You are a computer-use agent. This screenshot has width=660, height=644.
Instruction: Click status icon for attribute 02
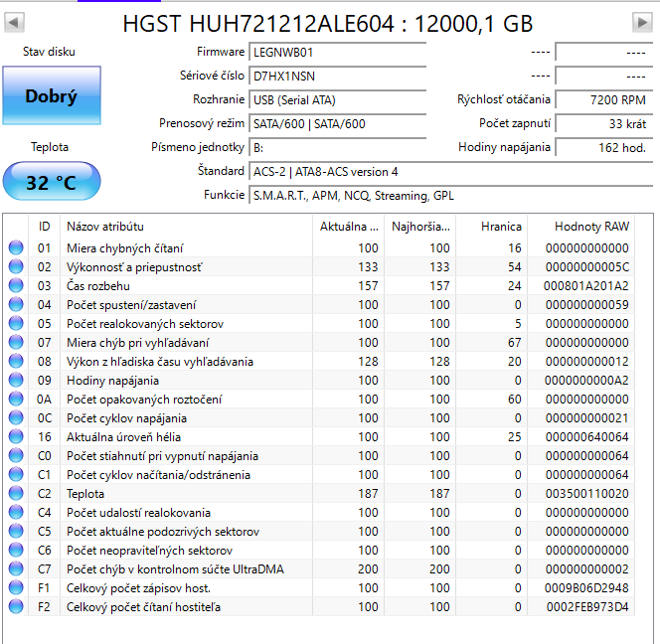(16, 266)
